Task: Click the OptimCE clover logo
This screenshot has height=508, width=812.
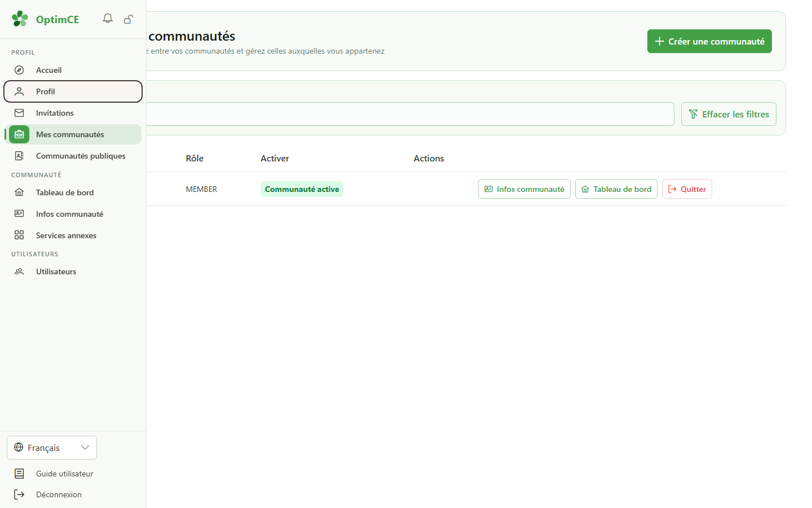Action: coord(20,19)
